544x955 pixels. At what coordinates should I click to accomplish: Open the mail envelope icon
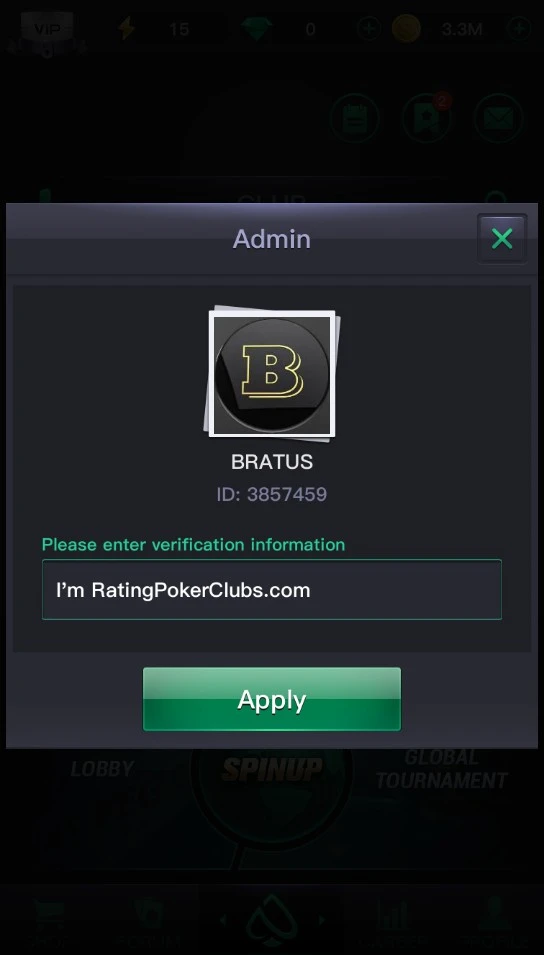(498, 118)
